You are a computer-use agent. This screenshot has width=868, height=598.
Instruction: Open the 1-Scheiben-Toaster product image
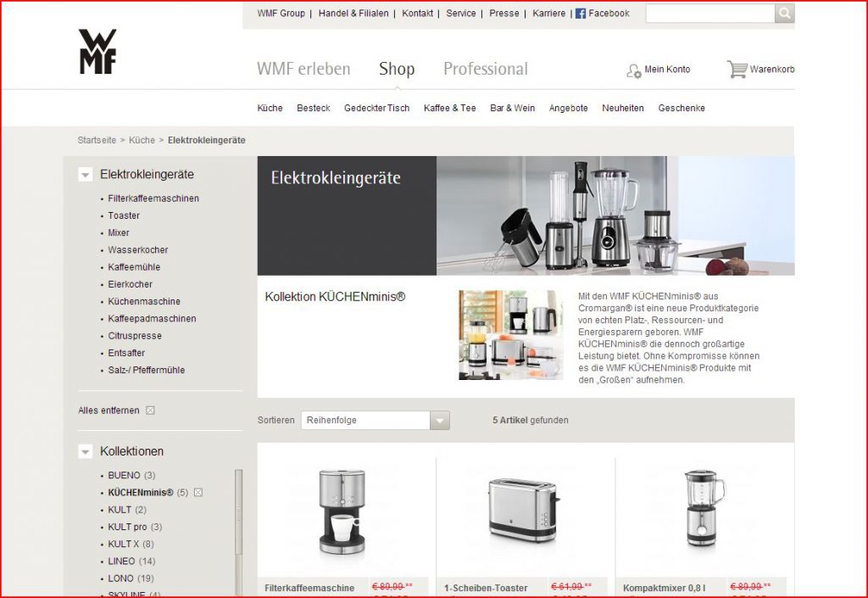524,509
